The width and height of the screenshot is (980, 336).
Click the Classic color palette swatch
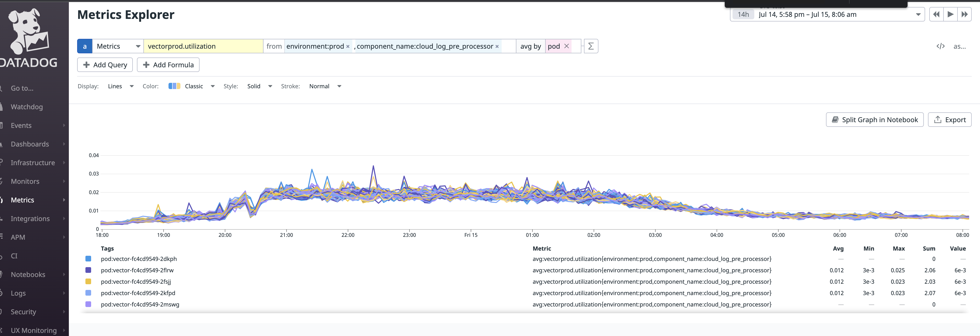coord(174,86)
